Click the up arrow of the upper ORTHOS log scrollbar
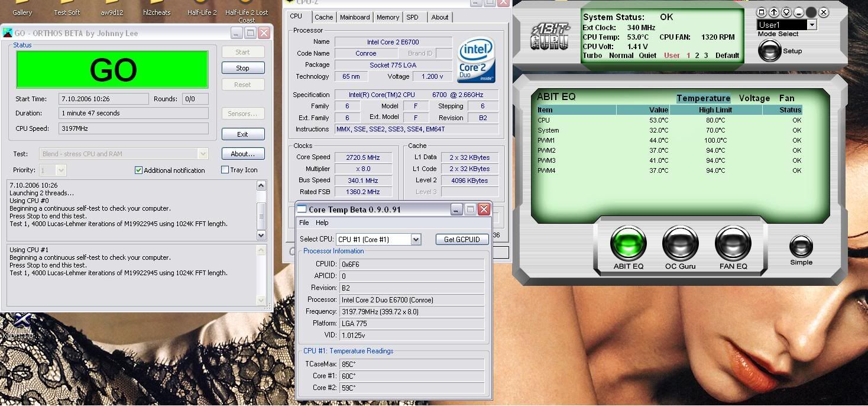Screen dimensions: 868x406 pyautogui.click(x=261, y=185)
